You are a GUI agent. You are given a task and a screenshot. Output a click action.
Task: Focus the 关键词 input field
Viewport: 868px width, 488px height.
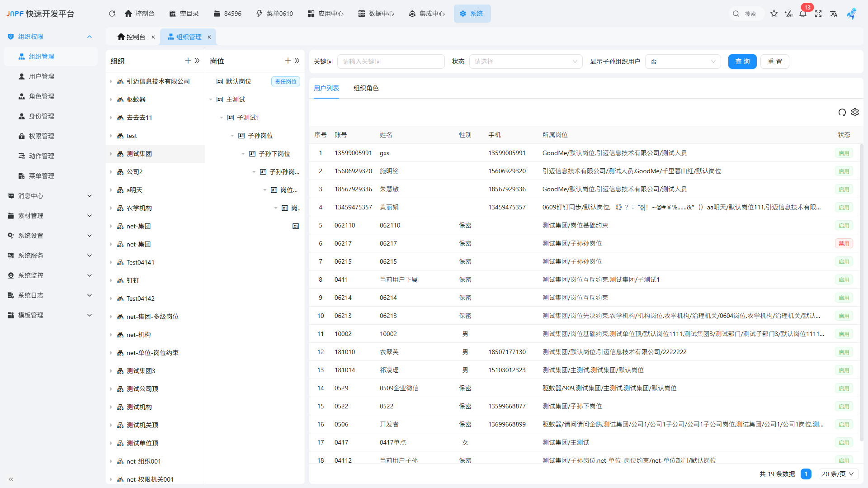(391, 62)
